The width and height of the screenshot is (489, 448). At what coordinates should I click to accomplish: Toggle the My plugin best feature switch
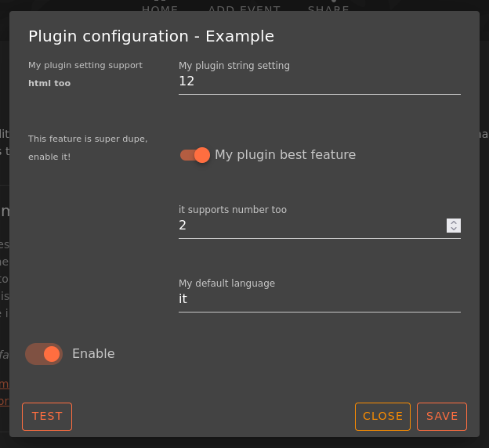[x=195, y=155]
